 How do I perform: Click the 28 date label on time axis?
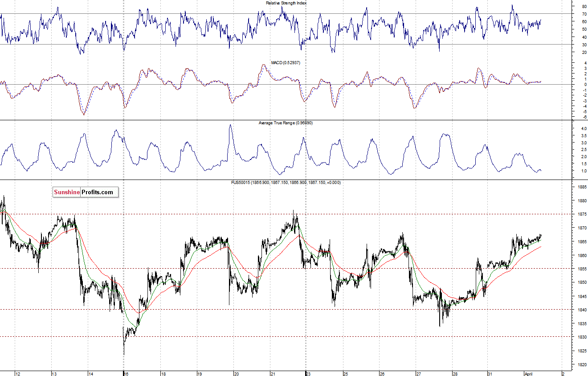click(454, 374)
